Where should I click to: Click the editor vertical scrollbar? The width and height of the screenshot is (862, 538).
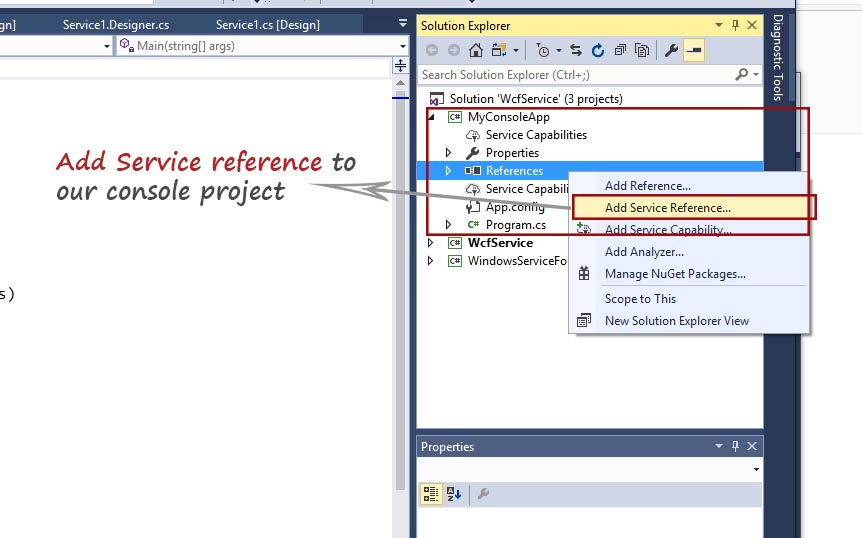[400, 291]
